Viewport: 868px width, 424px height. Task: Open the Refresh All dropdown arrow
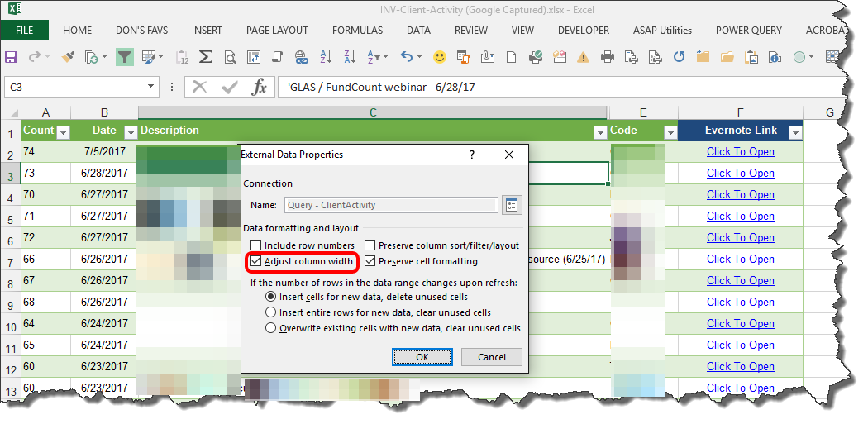point(104,56)
